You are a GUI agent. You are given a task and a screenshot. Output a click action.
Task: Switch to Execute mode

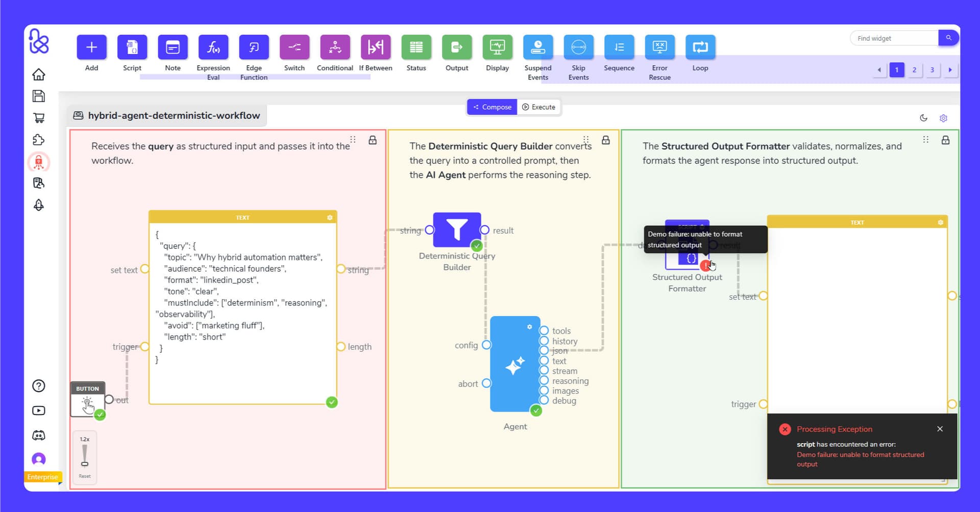tap(539, 107)
